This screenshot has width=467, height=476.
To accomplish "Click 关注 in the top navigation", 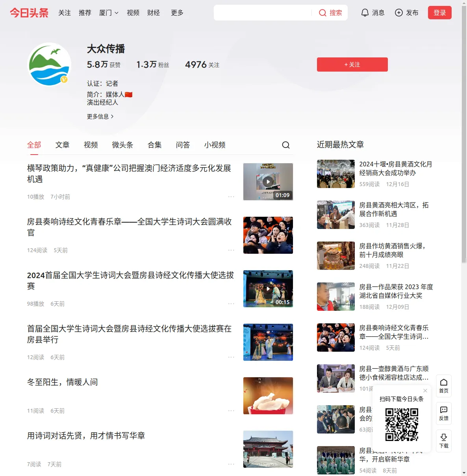I will click(x=65, y=13).
